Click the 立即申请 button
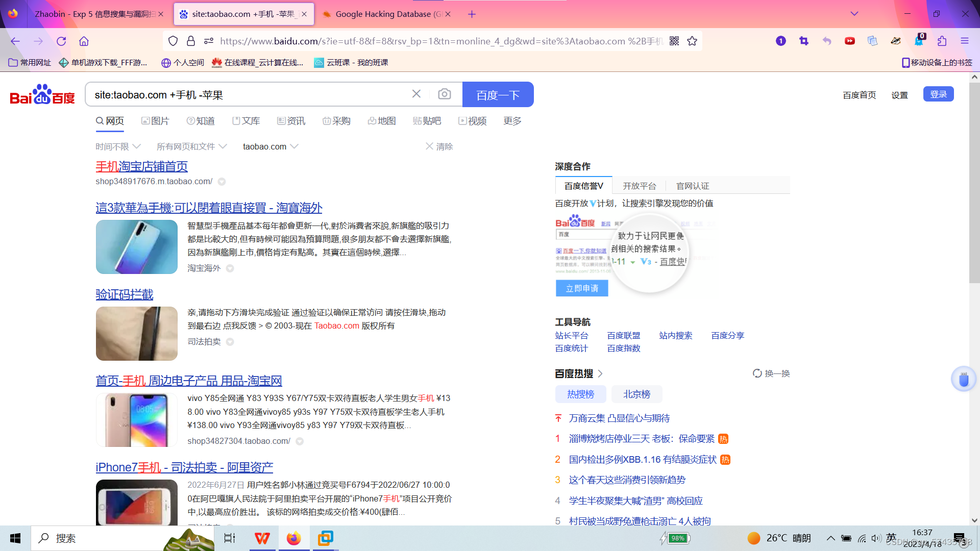This screenshot has width=980, height=551. tap(582, 288)
